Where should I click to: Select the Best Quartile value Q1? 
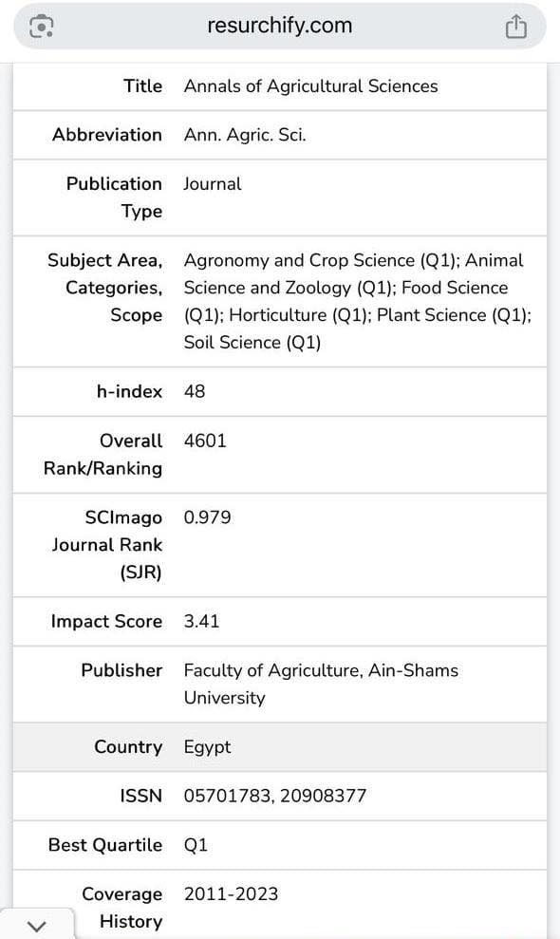196,845
